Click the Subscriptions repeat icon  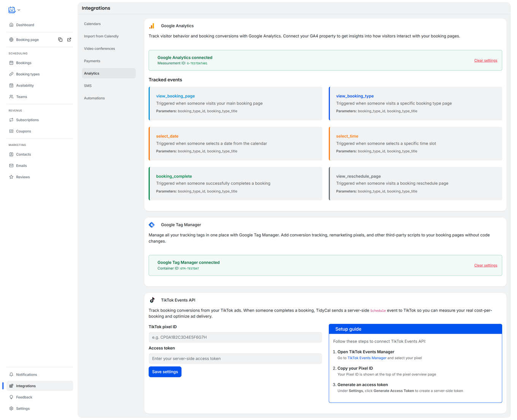pos(11,120)
